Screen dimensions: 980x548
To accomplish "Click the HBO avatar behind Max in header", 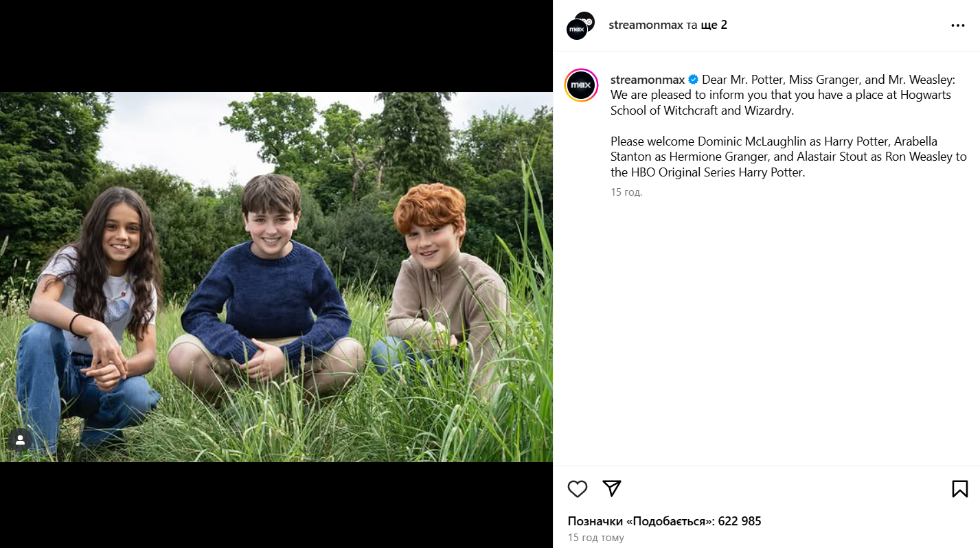I will click(x=586, y=19).
